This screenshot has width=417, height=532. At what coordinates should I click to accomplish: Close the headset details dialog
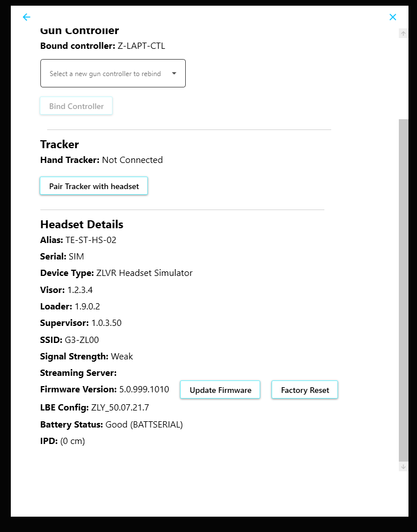[393, 17]
